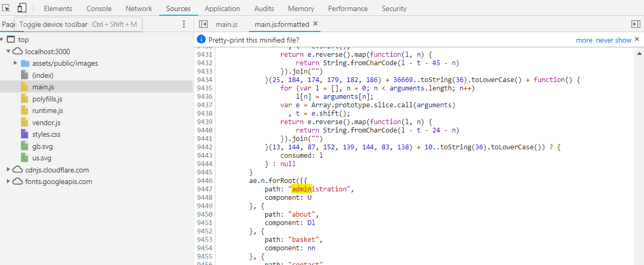Open us.svg in the file tree
Screen dimensions: 644x265
coord(42,158)
